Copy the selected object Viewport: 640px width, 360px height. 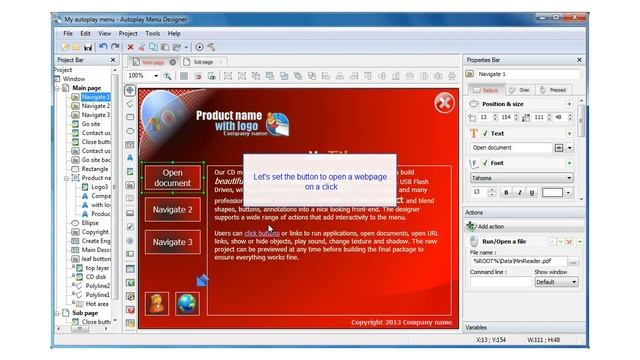click(153, 47)
